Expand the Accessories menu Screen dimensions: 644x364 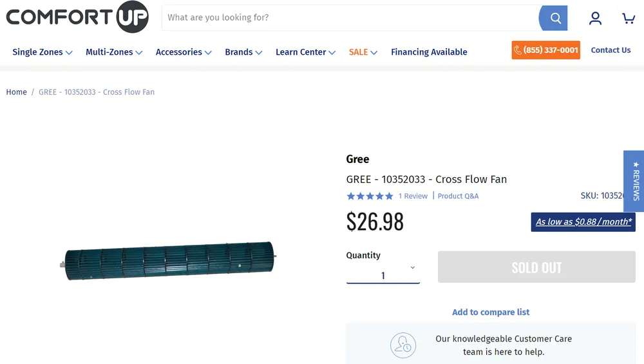pos(184,52)
